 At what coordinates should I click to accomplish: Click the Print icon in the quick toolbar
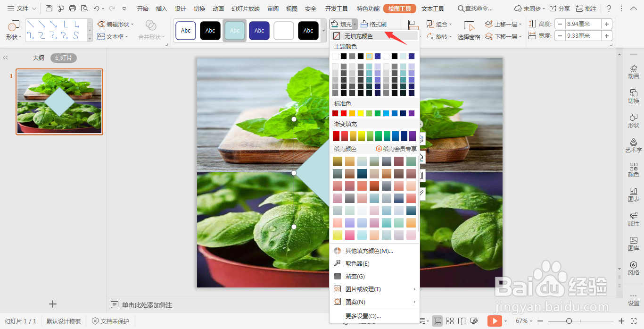coord(73,8)
